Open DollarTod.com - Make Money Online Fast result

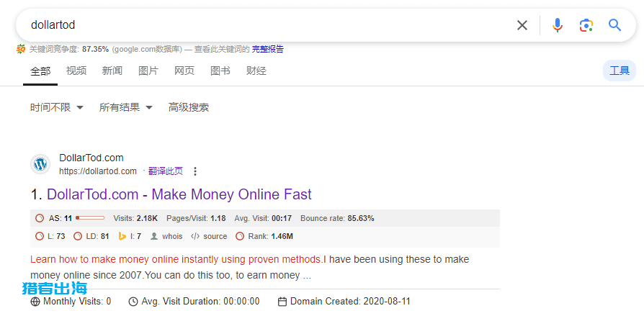179,194
